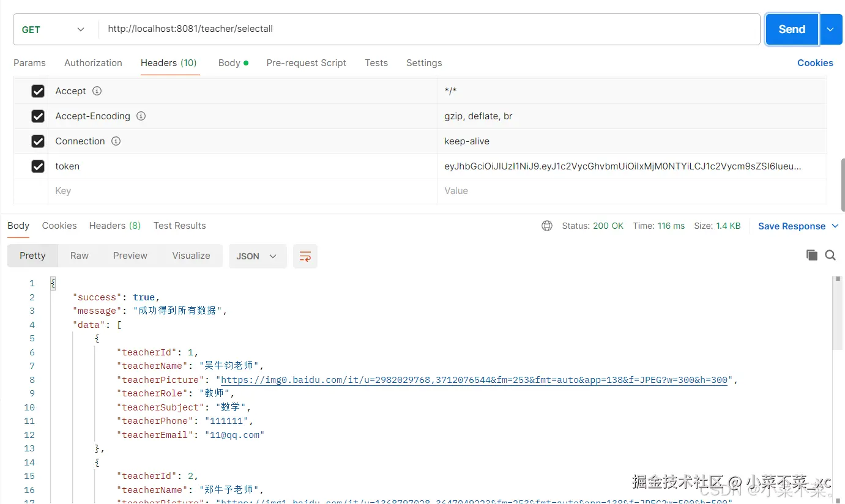The height and width of the screenshot is (504, 845).
Task: Click the "teacherRole": "教师" line
Action: point(176,393)
